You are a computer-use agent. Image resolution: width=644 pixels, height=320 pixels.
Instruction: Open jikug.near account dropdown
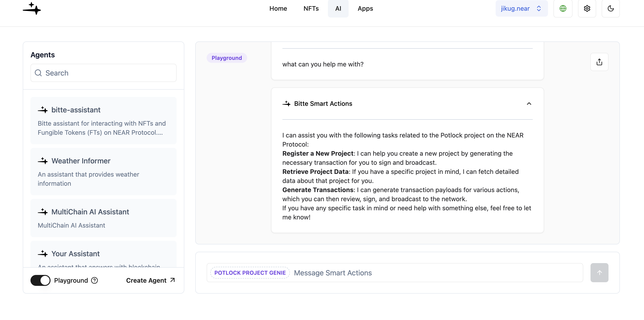pos(521,8)
